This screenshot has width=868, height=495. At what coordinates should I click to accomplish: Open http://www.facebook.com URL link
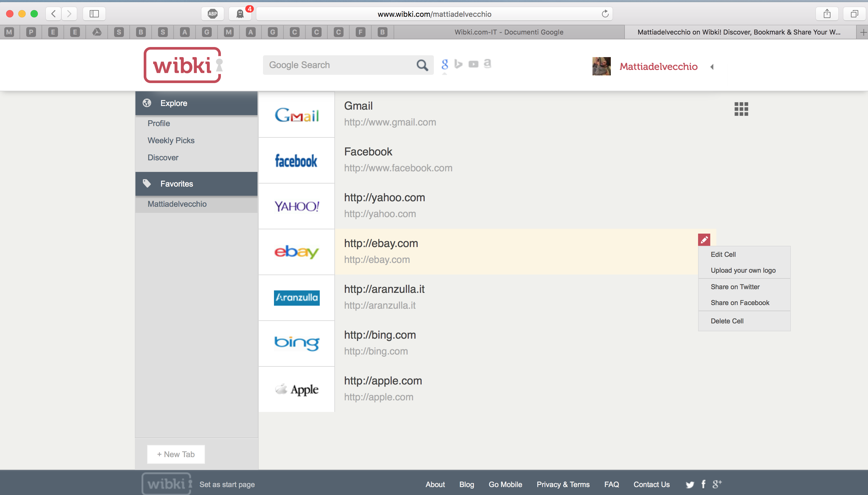point(398,168)
